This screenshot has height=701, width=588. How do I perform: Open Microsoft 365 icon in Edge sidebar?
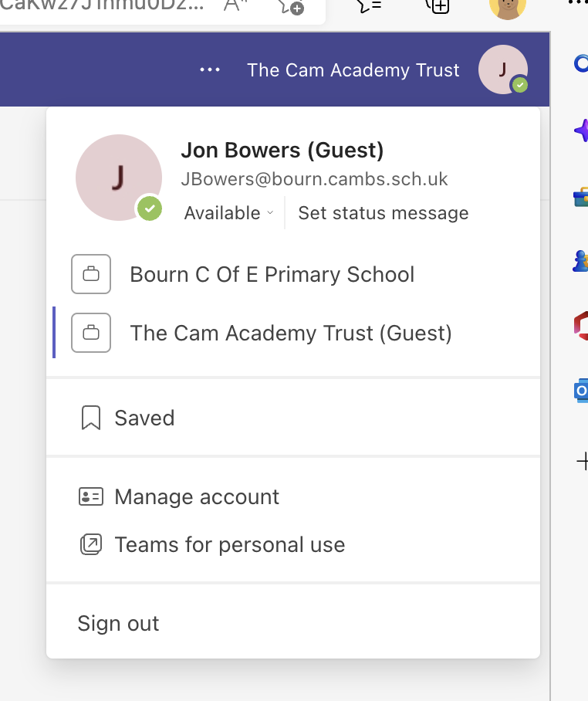pos(581,326)
